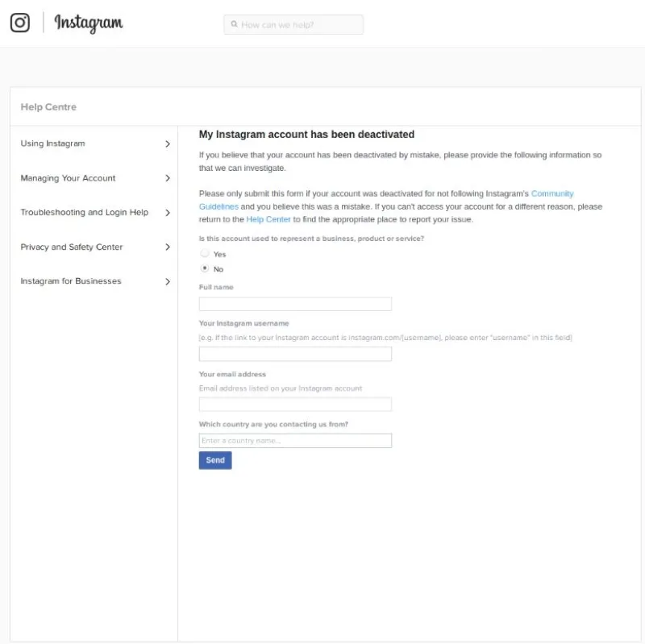Expand Privacy and Safety Center chevron
Viewport: 645px width, 644px height.
point(168,247)
